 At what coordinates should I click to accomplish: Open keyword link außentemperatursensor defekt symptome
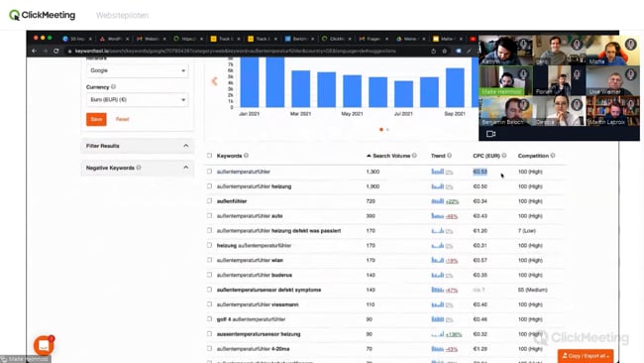(268, 290)
